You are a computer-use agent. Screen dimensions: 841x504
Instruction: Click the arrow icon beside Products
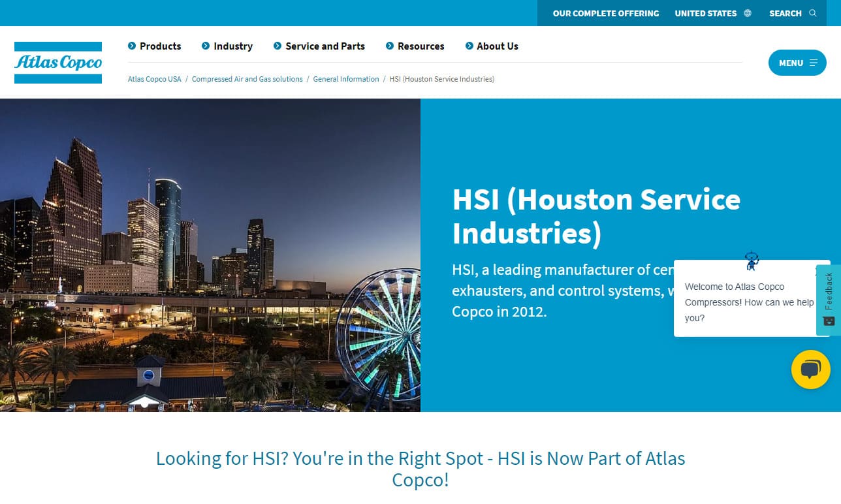tap(132, 46)
